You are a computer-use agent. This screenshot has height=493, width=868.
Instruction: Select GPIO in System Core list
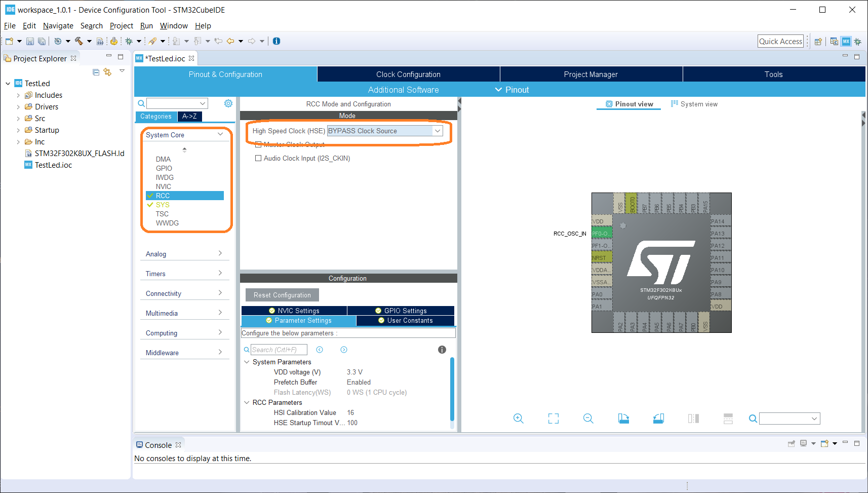point(164,168)
